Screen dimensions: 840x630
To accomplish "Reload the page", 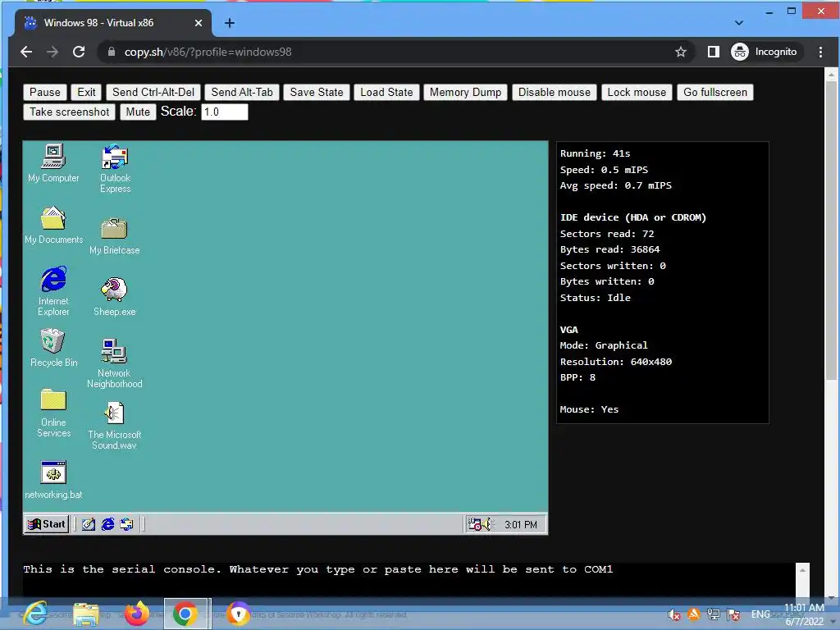I will pos(79,52).
